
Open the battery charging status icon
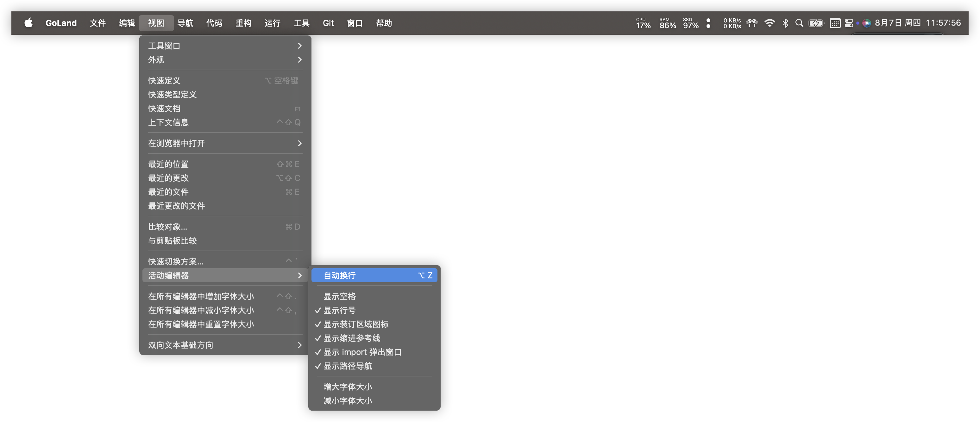pos(816,23)
